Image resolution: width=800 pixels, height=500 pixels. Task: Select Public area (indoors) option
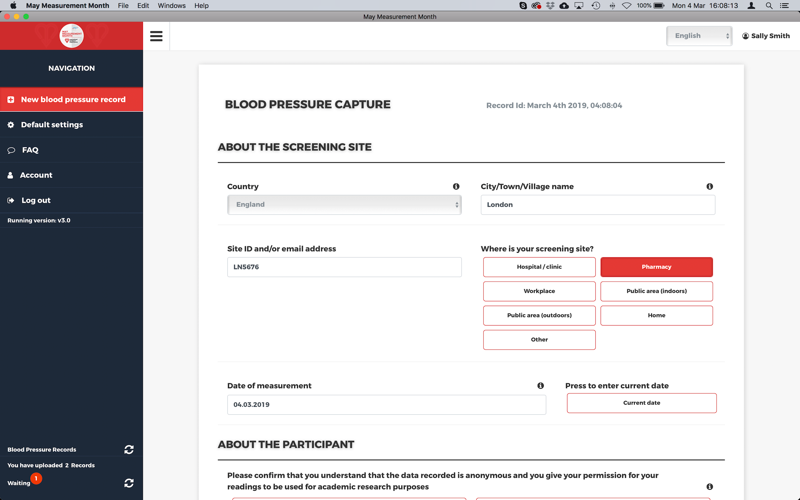657,291
